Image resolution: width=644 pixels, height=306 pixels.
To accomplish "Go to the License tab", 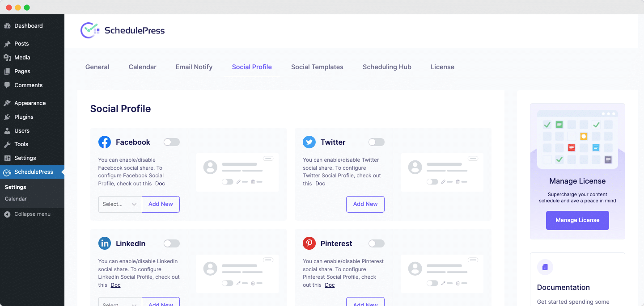I will click(x=442, y=67).
